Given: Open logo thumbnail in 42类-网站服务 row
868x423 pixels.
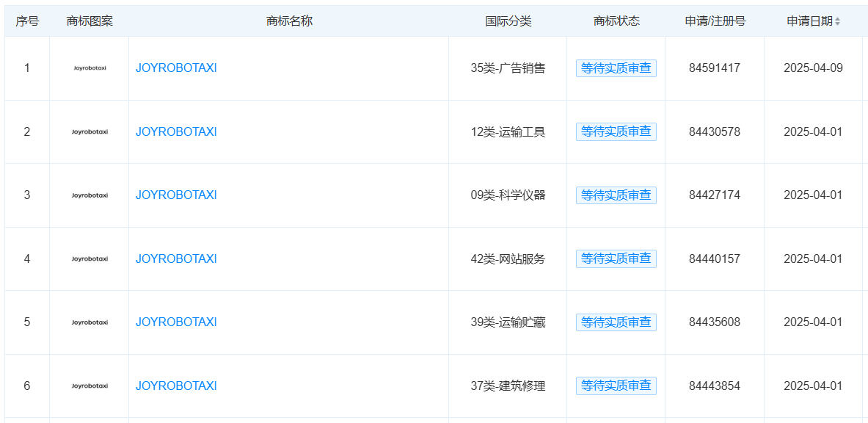Looking at the screenshot, I should pos(90,258).
